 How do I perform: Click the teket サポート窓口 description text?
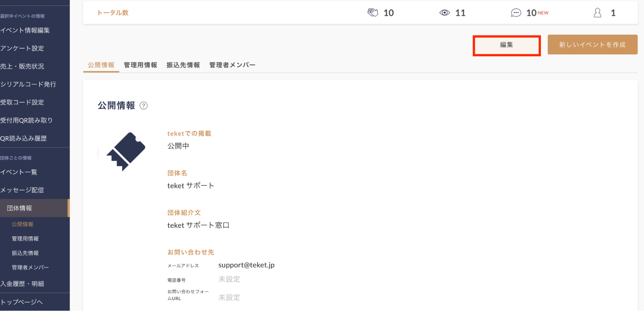point(198,225)
